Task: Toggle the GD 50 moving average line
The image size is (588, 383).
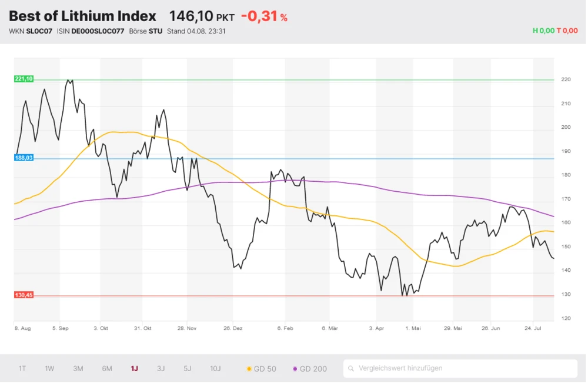Action: 261,369
